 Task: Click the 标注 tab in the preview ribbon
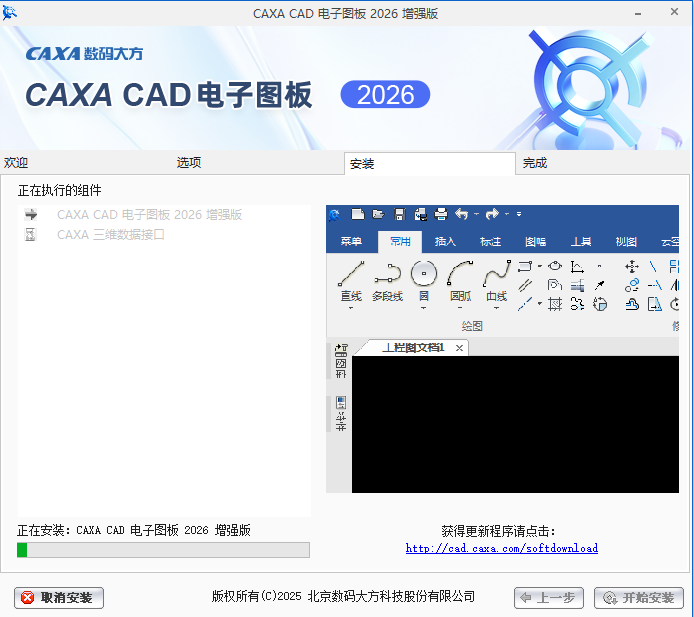pyautogui.click(x=490, y=242)
